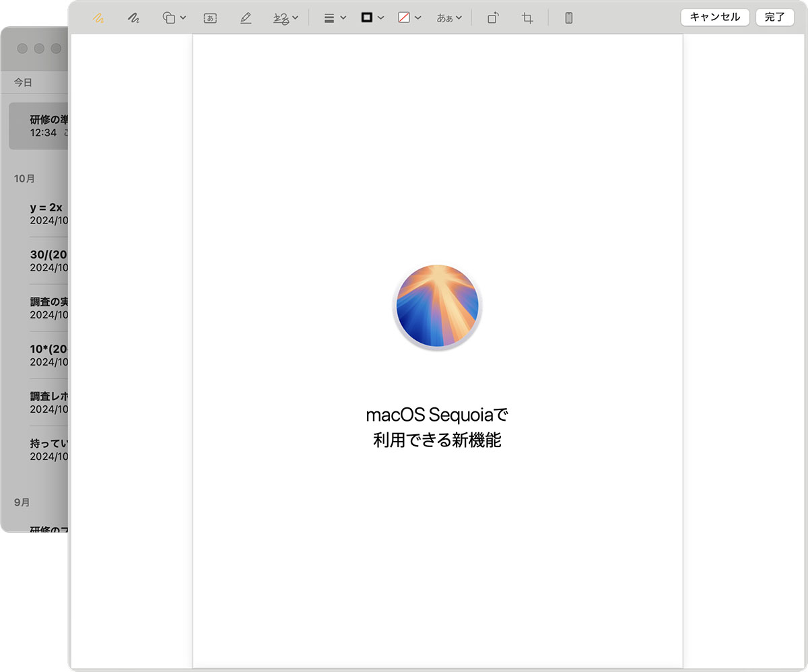Click the black Border Color swatch
Image resolution: width=808 pixels, height=672 pixels.
point(367,18)
